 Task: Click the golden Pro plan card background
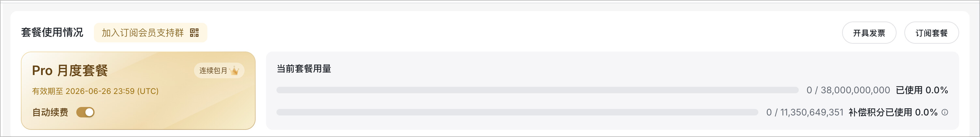click(138, 91)
